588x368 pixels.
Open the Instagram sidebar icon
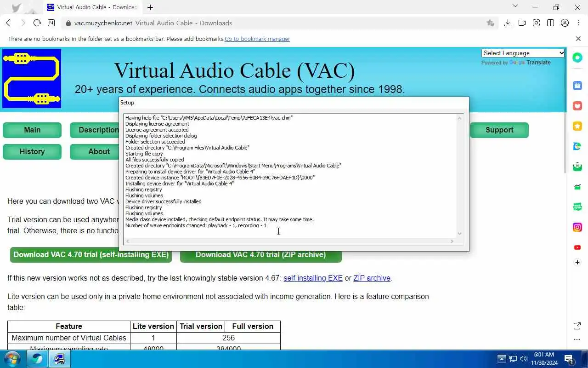pos(577,227)
